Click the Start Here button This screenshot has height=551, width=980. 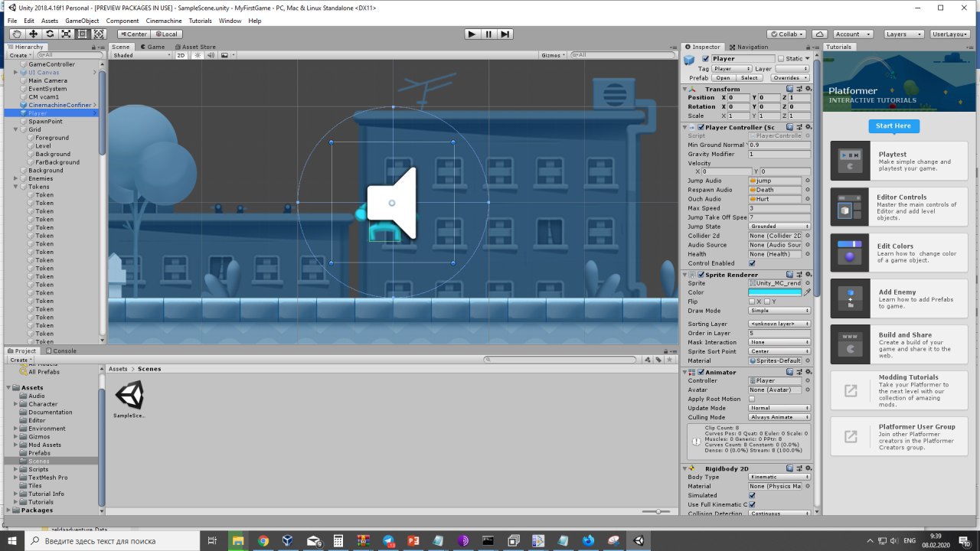point(893,126)
